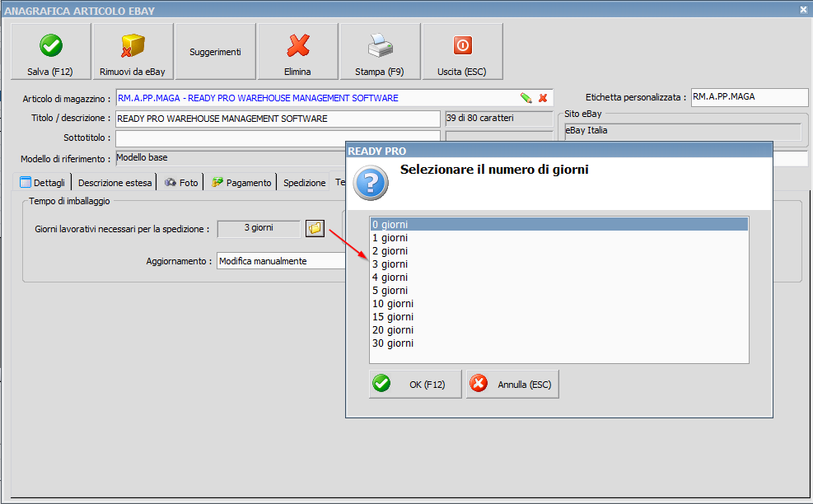Screen dimensions: 813x504
Task: Switch to the Dettagli tab
Action: tap(43, 183)
